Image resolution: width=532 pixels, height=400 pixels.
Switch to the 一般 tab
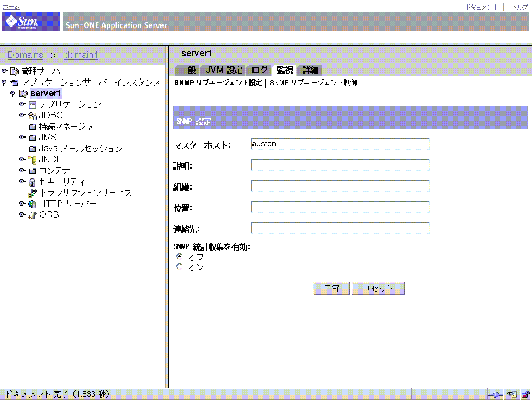[187, 70]
